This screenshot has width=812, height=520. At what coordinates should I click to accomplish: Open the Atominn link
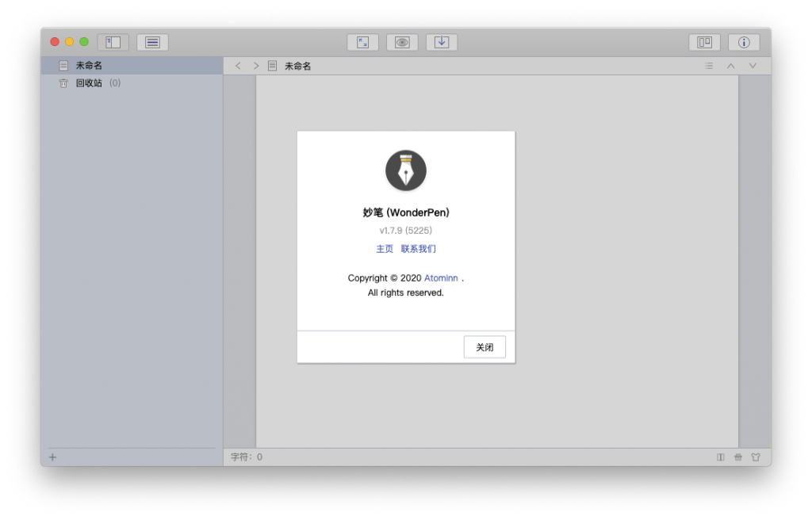[441, 278]
